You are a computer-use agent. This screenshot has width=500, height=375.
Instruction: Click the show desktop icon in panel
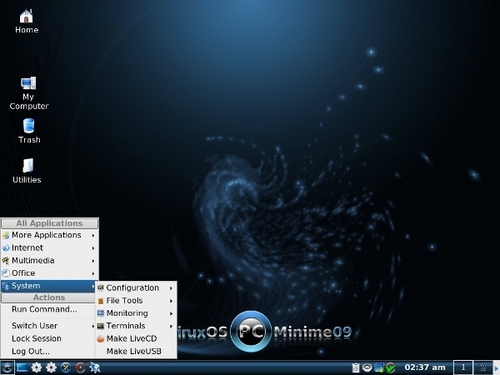pyautogui.click(x=22, y=368)
